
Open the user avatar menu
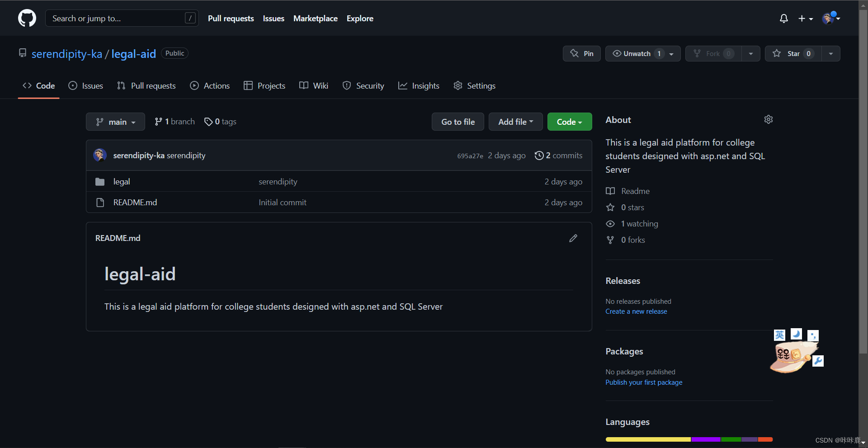coord(831,18)
